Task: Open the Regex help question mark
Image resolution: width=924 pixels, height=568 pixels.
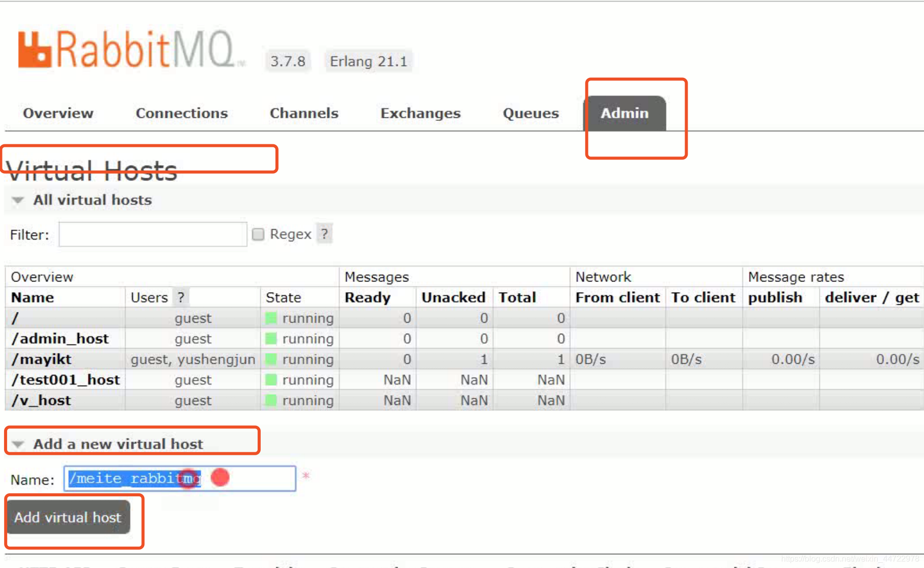Action: (324, 234)
